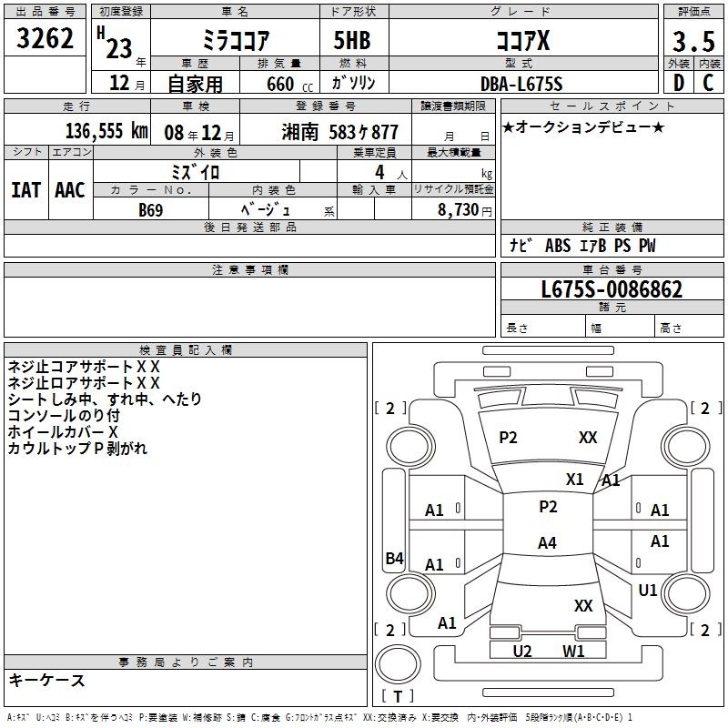Click the [T] symbol below car diagram
The height and width of the screenshot is (728, 728).
click(x=397, y=697)
